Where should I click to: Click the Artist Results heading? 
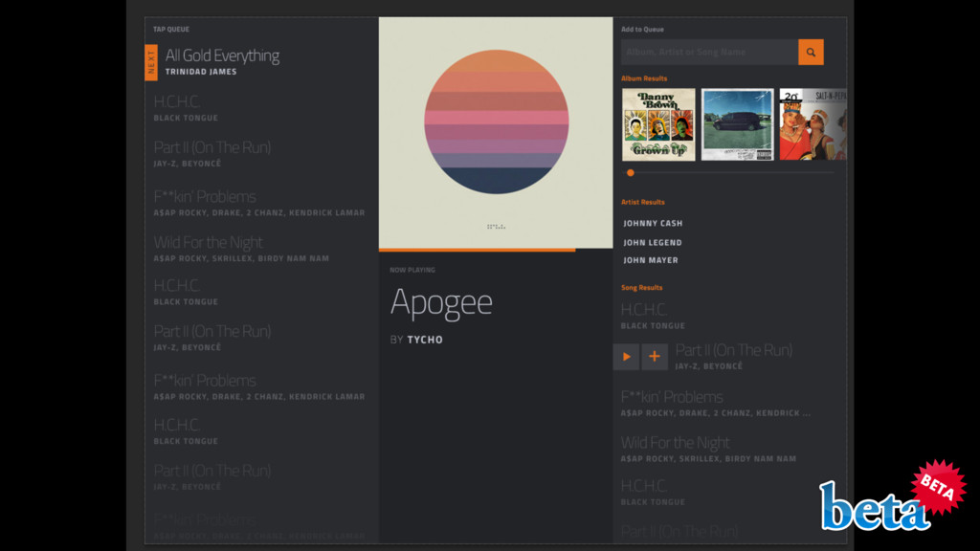[x=642, y=203]
